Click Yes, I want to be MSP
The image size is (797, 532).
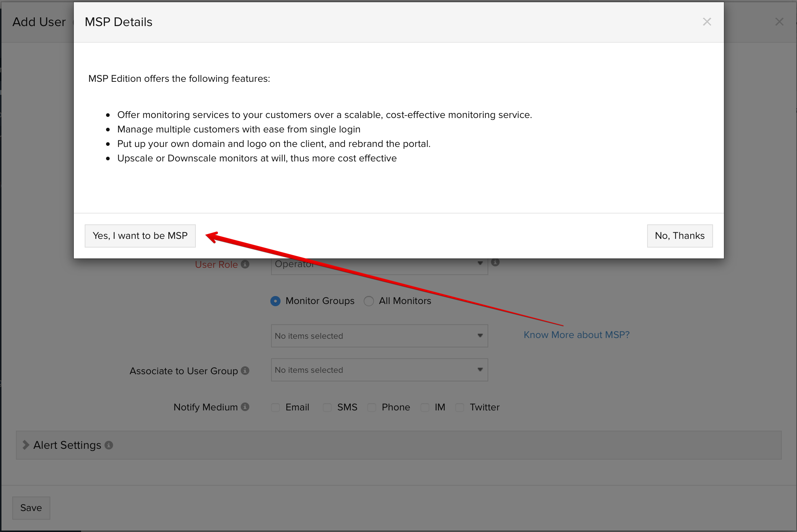(x=140, y=236)
